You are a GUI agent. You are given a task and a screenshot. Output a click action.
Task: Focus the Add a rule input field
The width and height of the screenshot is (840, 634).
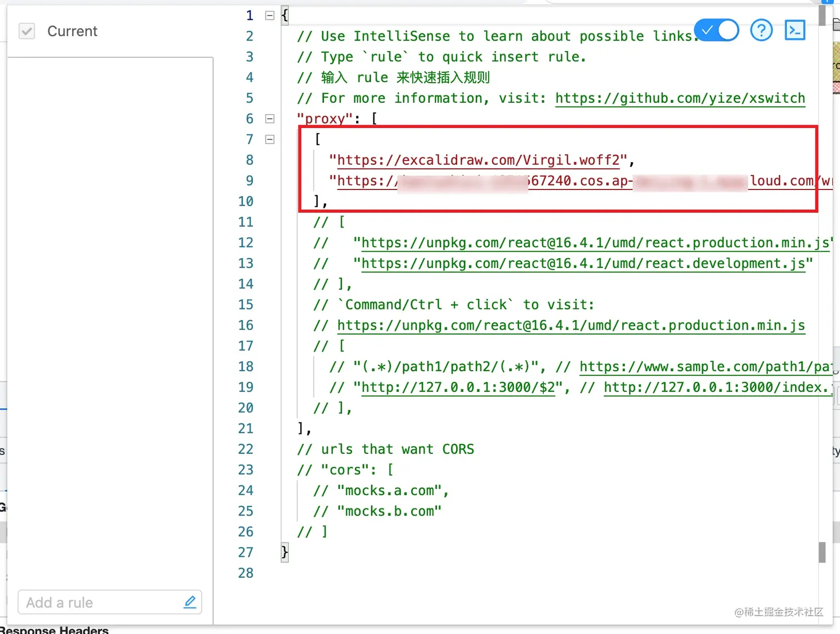coord(110,602)
